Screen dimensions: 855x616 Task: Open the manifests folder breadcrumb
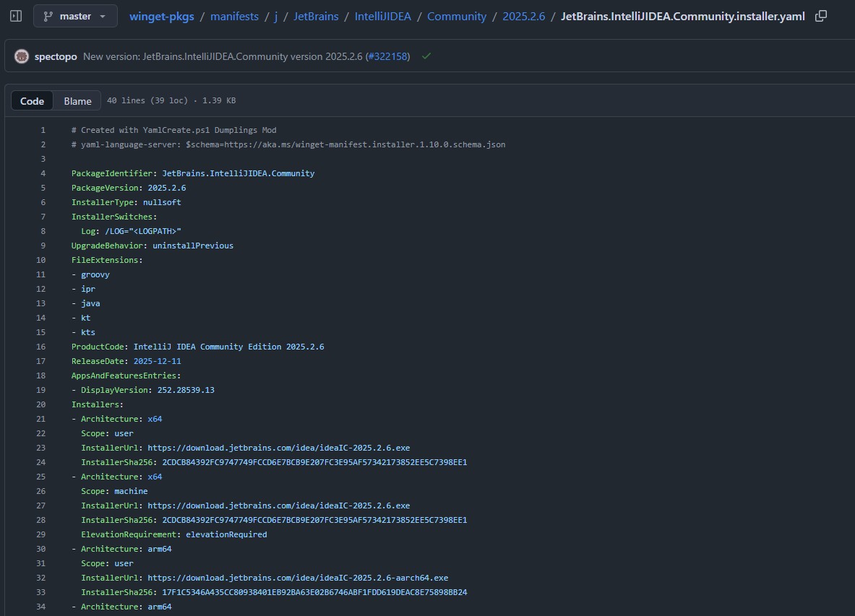coord(234,16)
